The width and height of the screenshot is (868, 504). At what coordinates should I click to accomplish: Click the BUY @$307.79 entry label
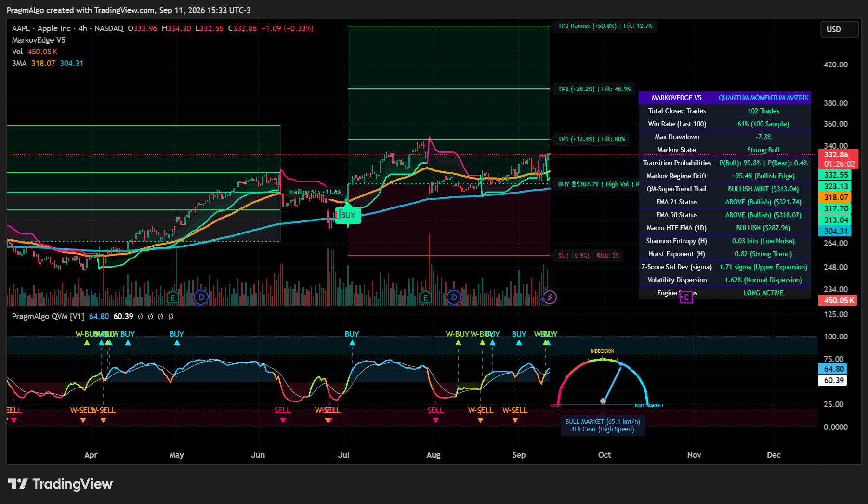[597, 184]
